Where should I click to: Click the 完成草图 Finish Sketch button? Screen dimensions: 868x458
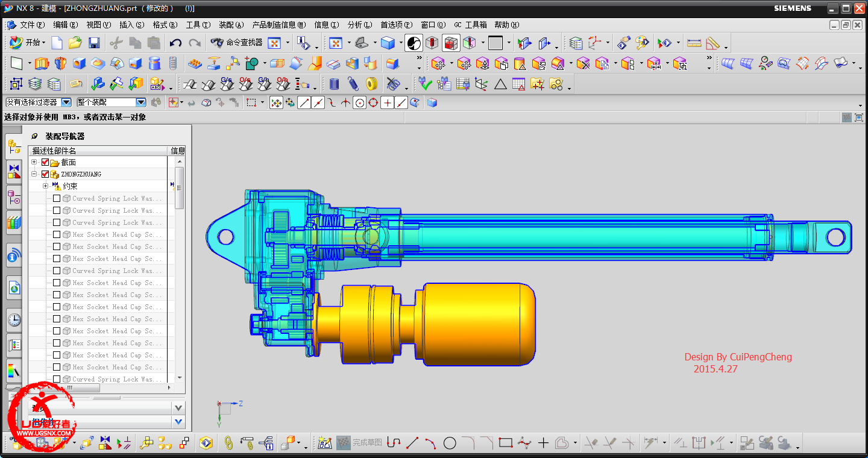(359, 443)
